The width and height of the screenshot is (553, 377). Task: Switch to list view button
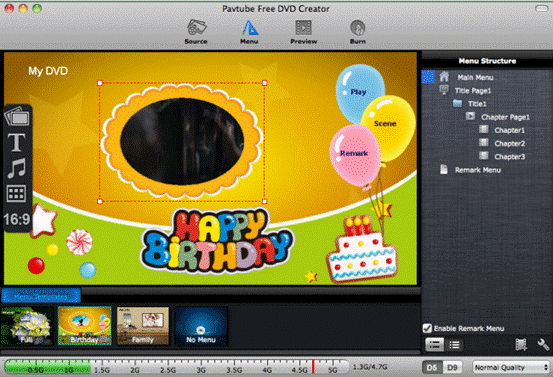click(x=454, y=345)
